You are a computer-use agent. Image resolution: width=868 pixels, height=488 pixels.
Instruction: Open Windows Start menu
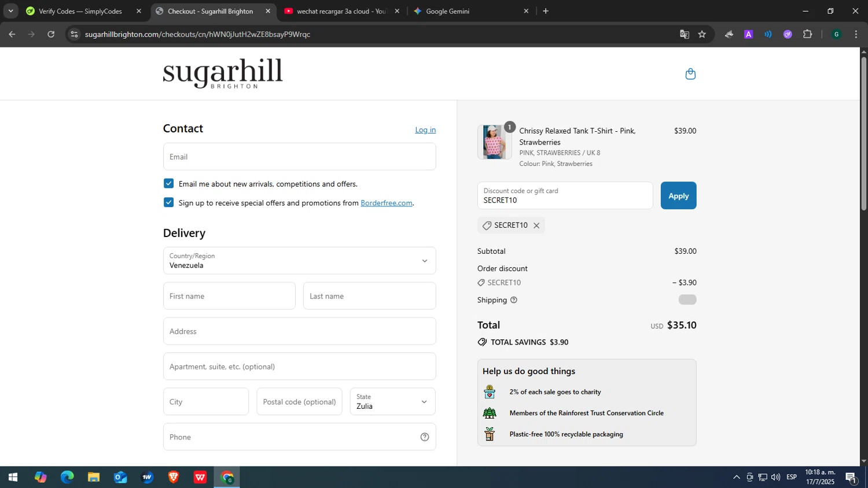coord(13,477)
